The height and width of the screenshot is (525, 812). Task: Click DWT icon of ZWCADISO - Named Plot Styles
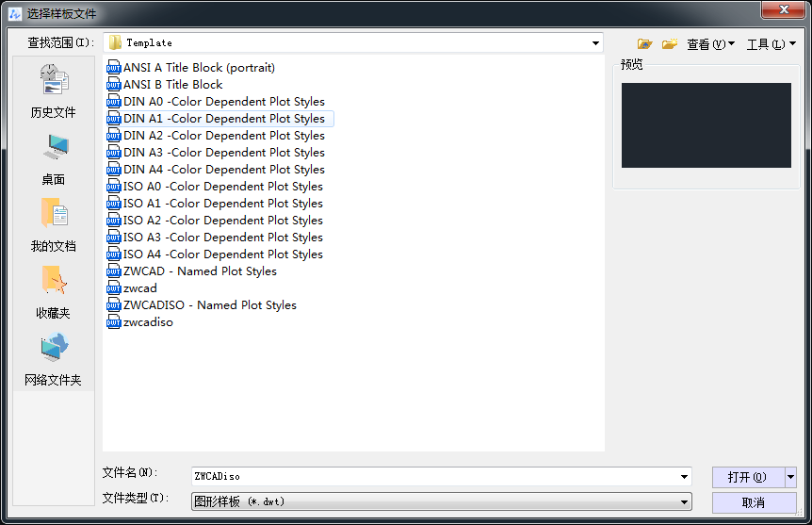point(113,305)
